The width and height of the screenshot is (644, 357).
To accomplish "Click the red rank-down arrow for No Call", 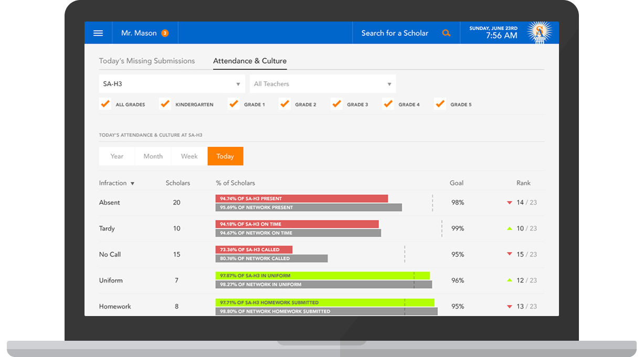I will [x=509, y=254].
